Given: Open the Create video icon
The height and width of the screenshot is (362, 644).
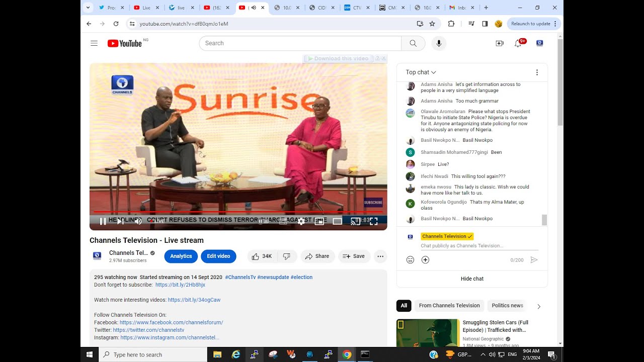Looking at the screenshot, I should (500, 43).
